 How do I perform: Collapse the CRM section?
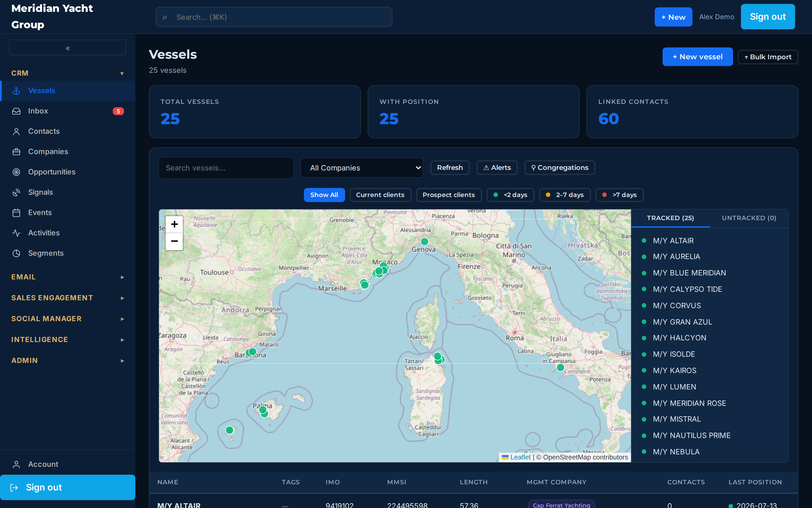[67, 73]
